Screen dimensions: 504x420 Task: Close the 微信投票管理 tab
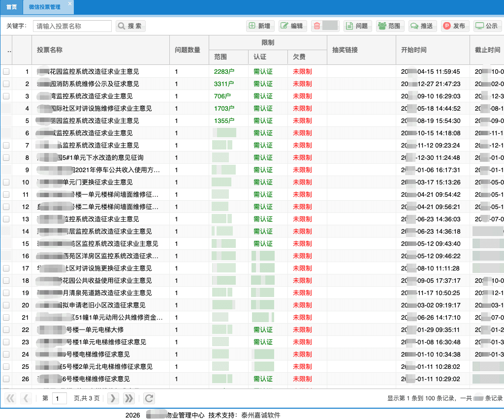70,3
